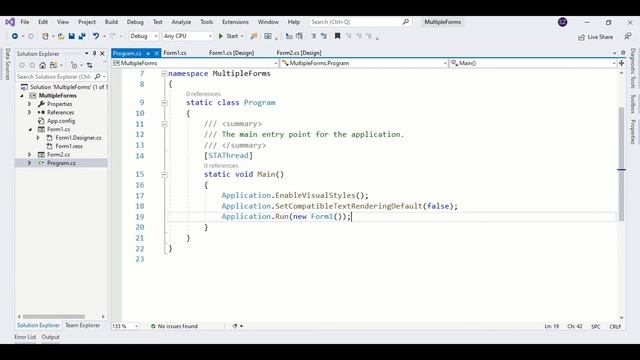Select Program.cs in Solution Explorer
Viewport: 640px width, 360px height.
[x=61, y=163]
